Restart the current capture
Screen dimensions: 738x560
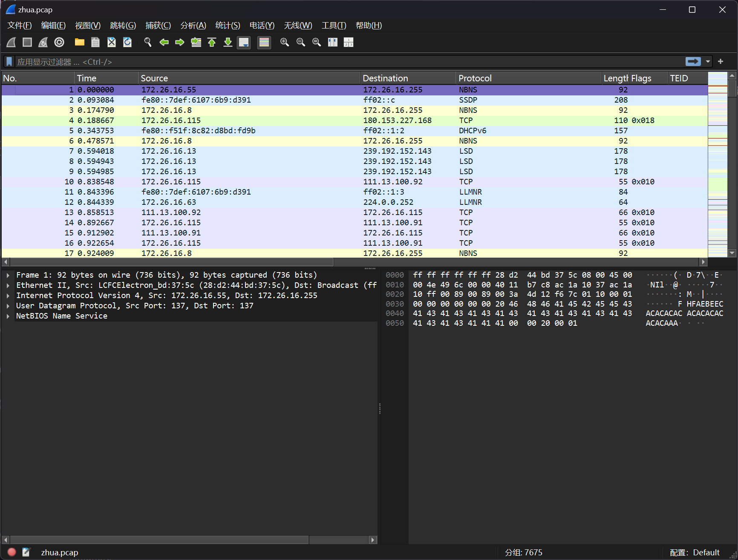pyautogui.click(x=43, y=42)
